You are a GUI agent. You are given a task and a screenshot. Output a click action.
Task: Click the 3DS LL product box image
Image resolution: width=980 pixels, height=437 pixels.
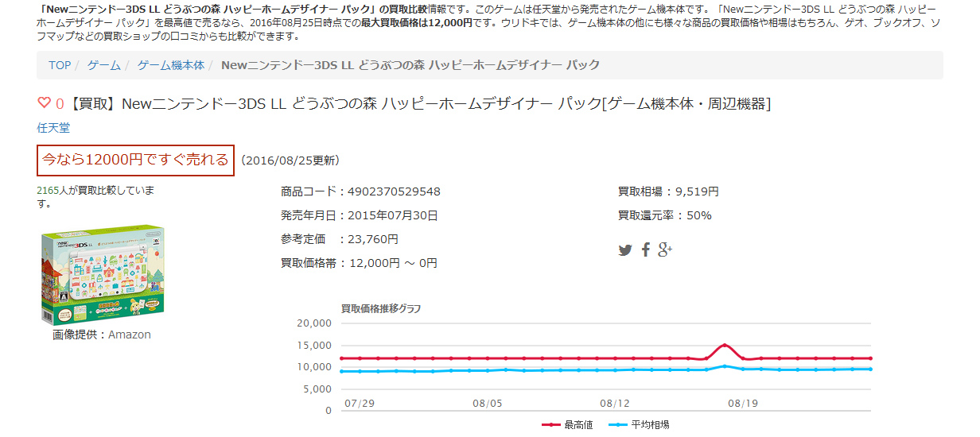point(103,274)
